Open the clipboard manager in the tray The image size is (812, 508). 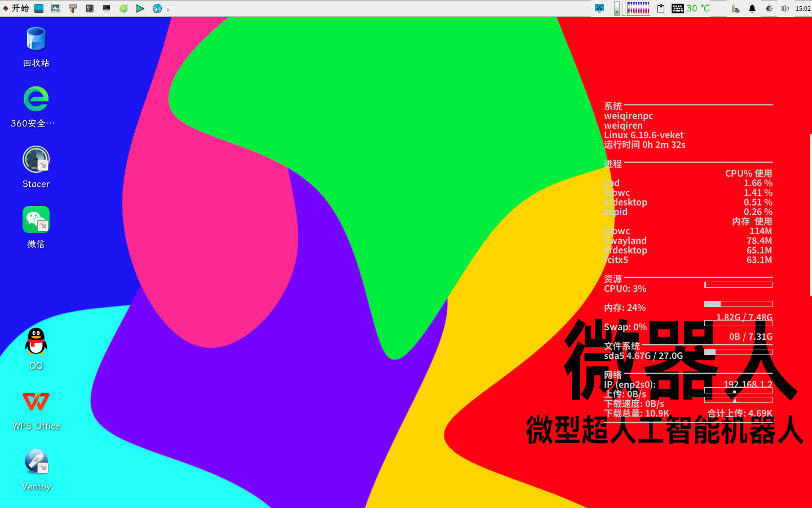[x=660, y=8]
